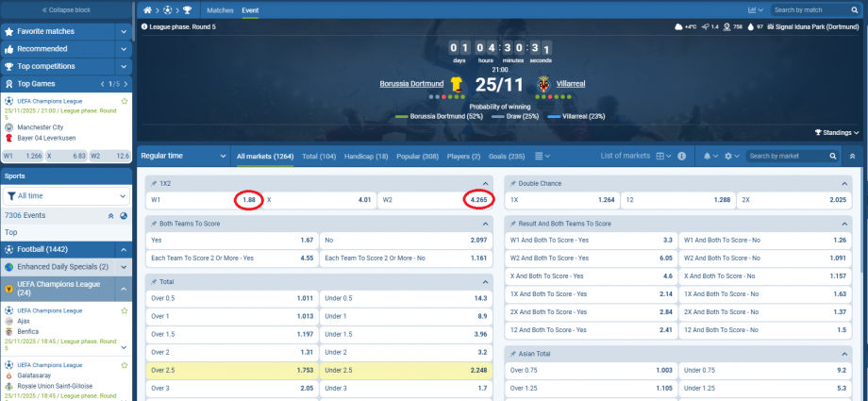The width and height of the screenshot is (868, 401).
Task: Favorite the Ajax vs Benfica star
Action: 125,310
